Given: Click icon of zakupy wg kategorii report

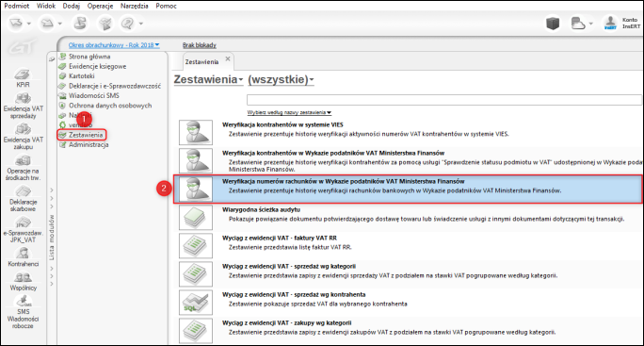Looking at the screenshot, I should tap(196, 331).
